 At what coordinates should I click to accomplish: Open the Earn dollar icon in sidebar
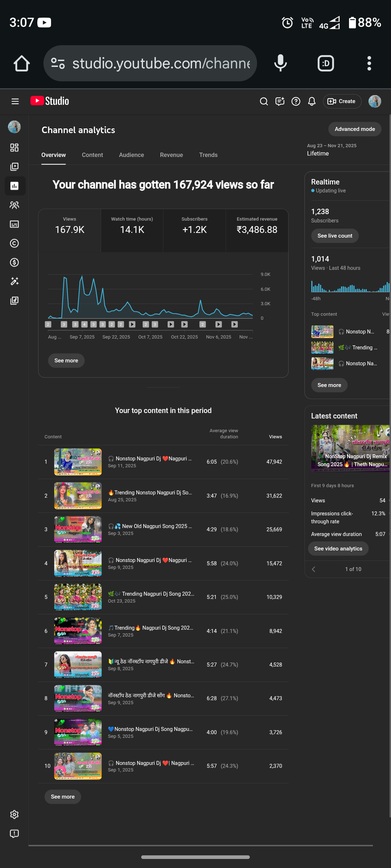coord(14,262)
